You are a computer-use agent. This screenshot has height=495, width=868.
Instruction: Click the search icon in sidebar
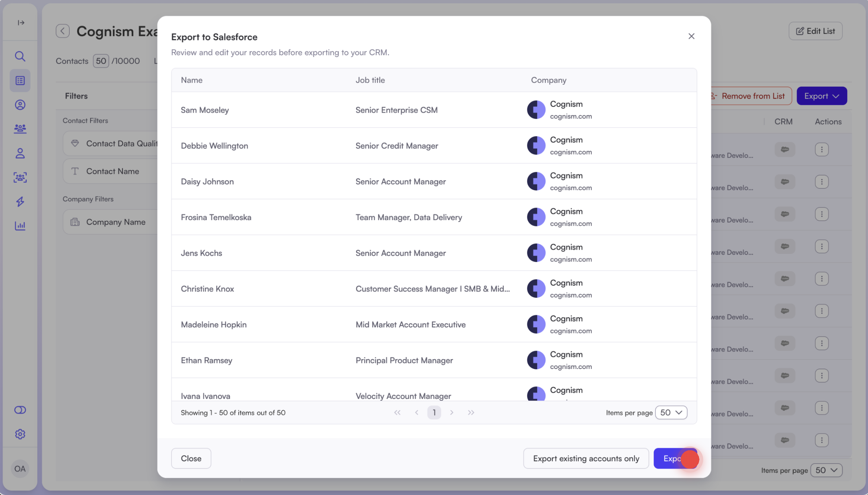[x=20, y=56]
